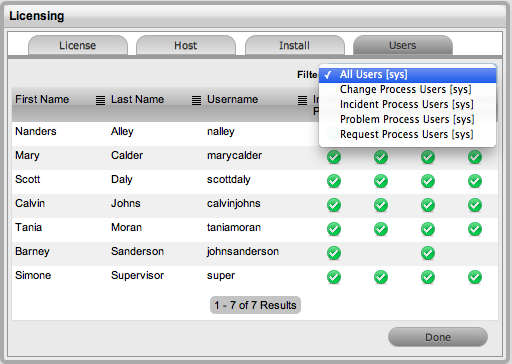Choose Incident Process Users [sys] filter

[407, 104]
